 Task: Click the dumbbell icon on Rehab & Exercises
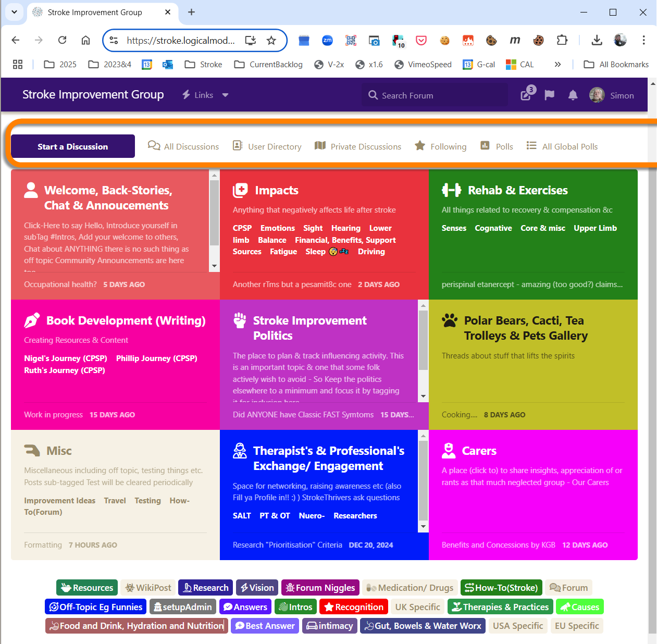tap(451, 190)
